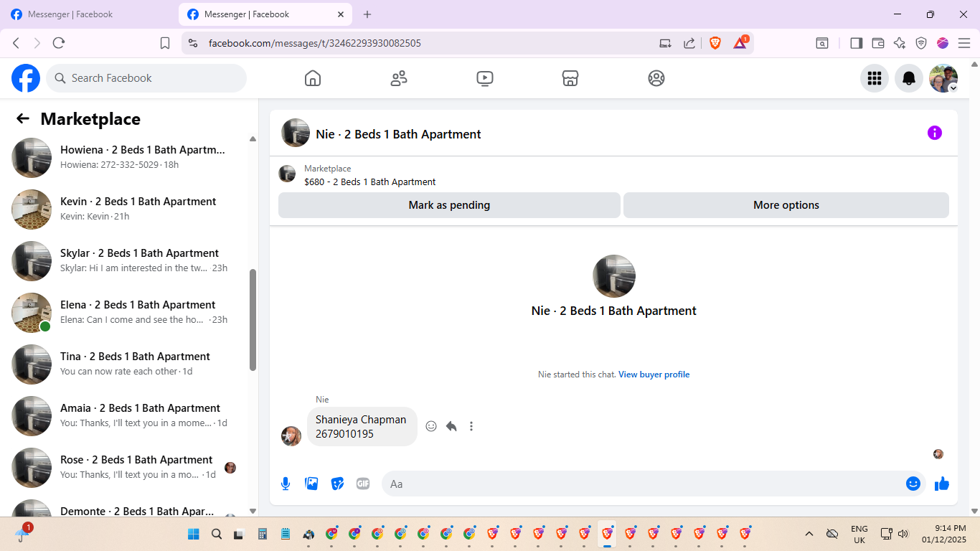Open the Groups icon in top navigation
The width and height of the screenshot is (980, 551).
click(656, 78)
